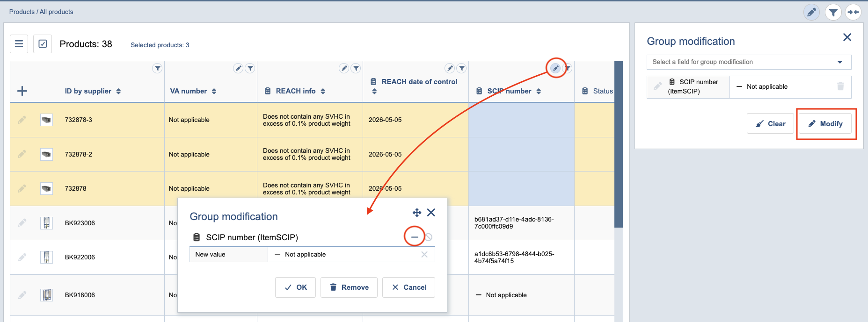Toggle the select-all products checkbox button
Image resolution: width=868 pixels, height=322 pixels.
pos(43,44)
